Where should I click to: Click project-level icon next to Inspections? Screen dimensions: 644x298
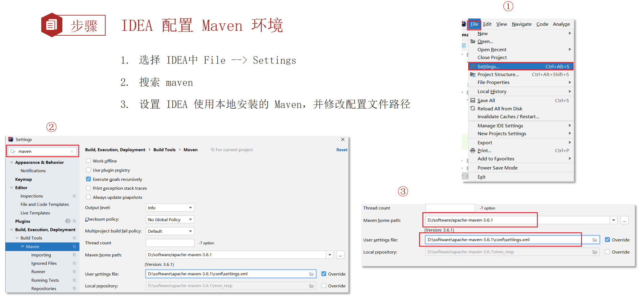74,196
